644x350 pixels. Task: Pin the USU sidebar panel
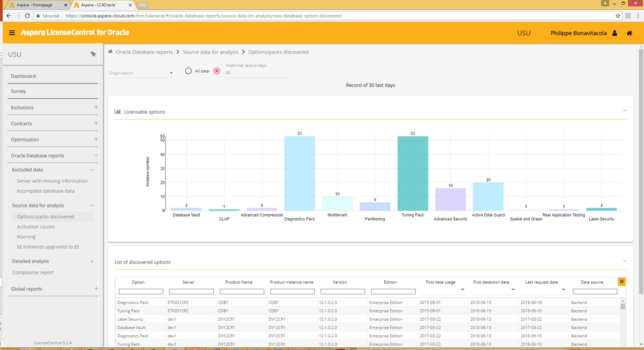(93, 54)
